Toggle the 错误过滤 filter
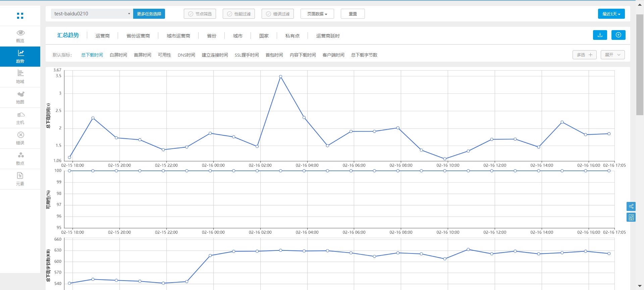The image size is (644, 290). [x=278, y=14]
